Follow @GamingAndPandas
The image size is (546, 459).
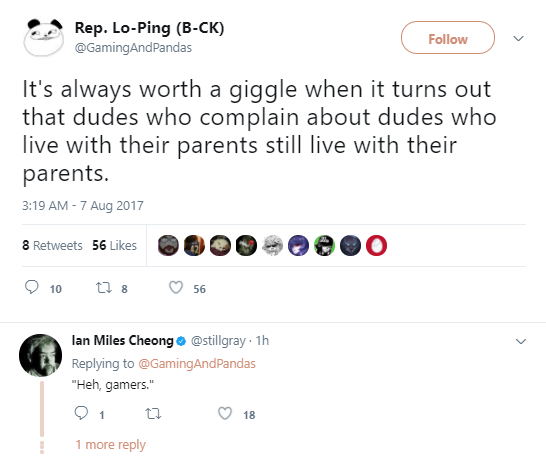pos(448,38)
